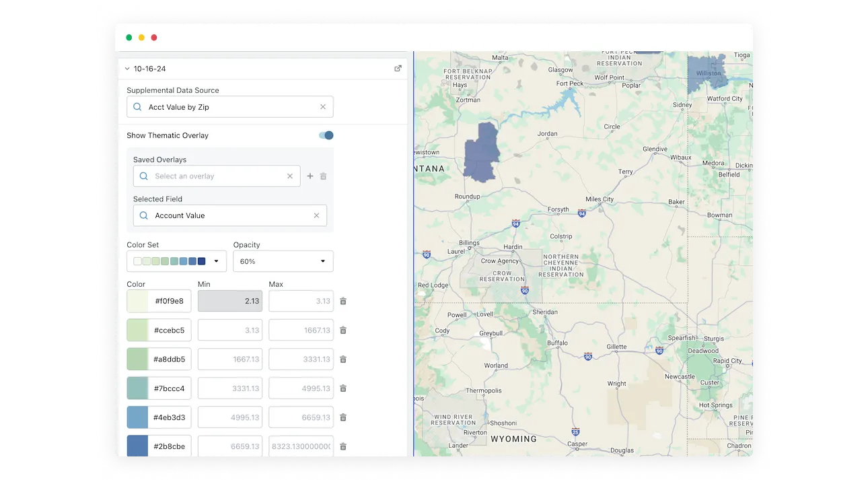Click the #a8ddb5 color swatch
This screenshot has height=480, width=868.
138,359
